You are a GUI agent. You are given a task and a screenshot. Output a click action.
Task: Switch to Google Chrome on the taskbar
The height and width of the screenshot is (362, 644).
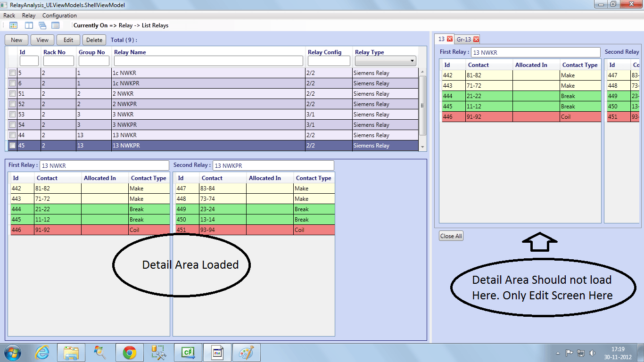pyautogui.click(x=130, y=353)
